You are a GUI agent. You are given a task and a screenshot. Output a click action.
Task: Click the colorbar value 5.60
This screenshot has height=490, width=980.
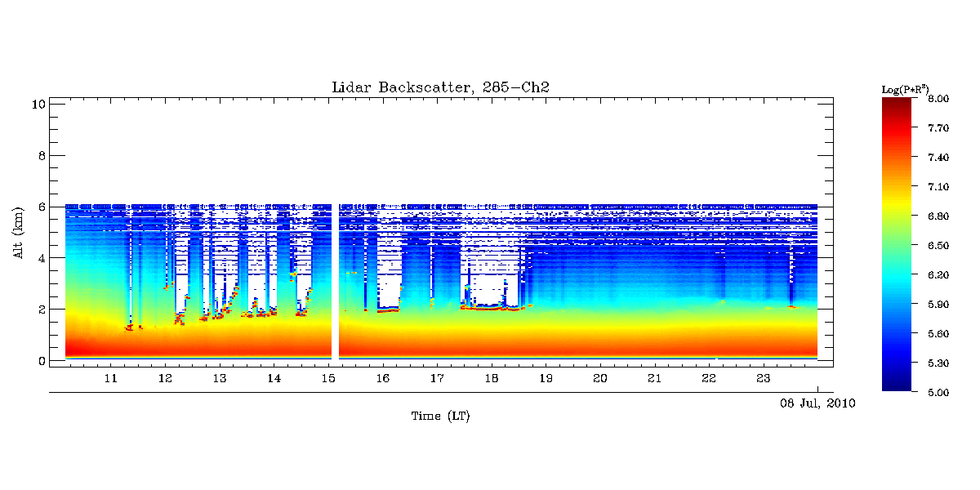(x=937, y=334)
